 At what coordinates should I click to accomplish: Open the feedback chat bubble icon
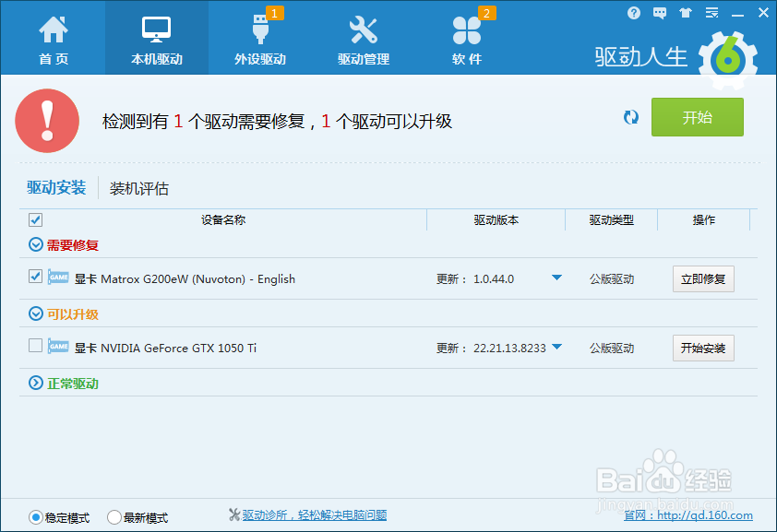tap(660, 13)
